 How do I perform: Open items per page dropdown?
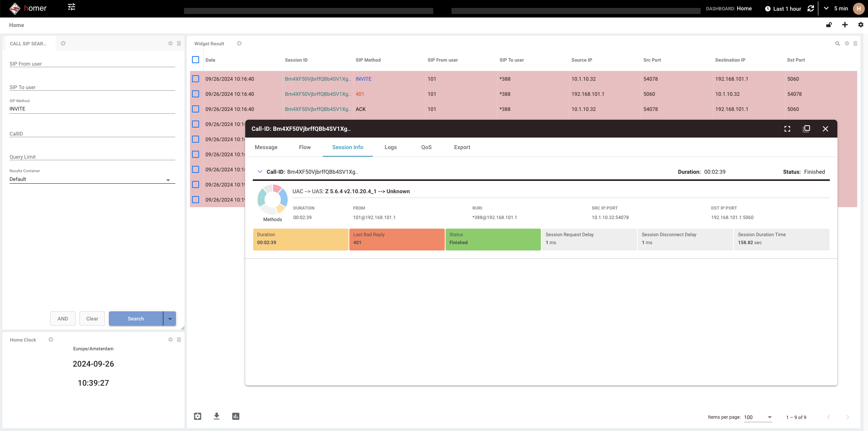[x=758, y=417]
